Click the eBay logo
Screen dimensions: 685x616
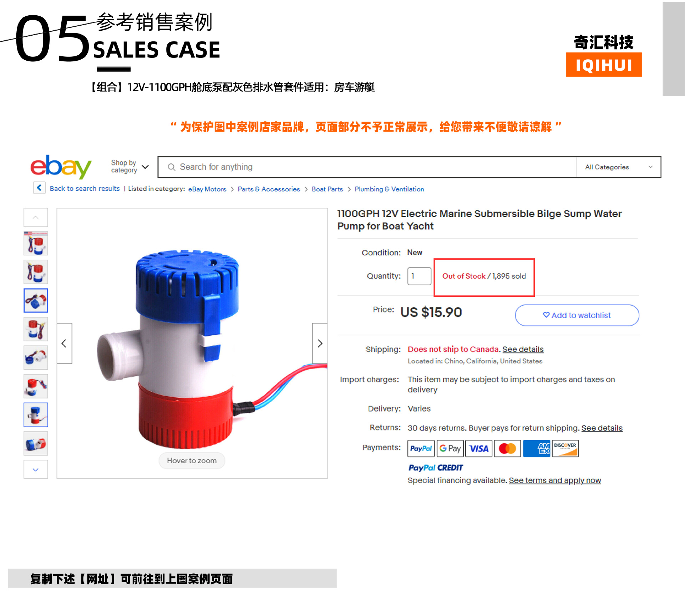pos(61,167)
